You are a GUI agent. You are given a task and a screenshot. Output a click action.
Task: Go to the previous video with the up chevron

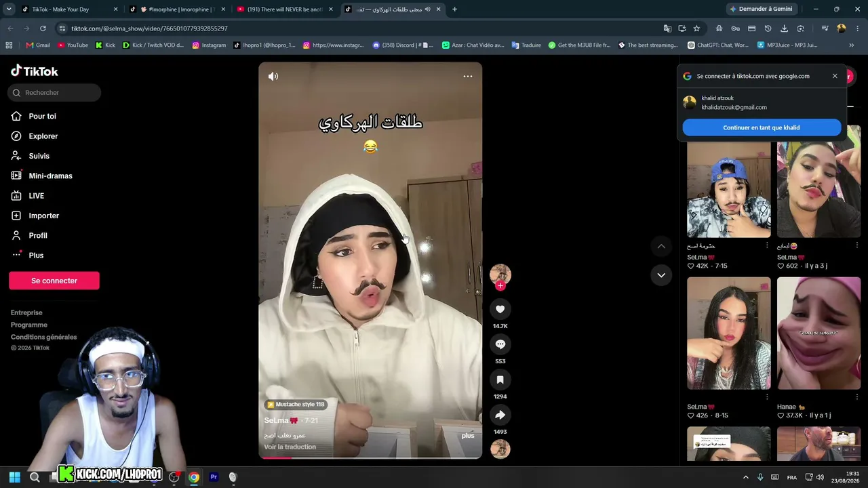tap(661, 246)
